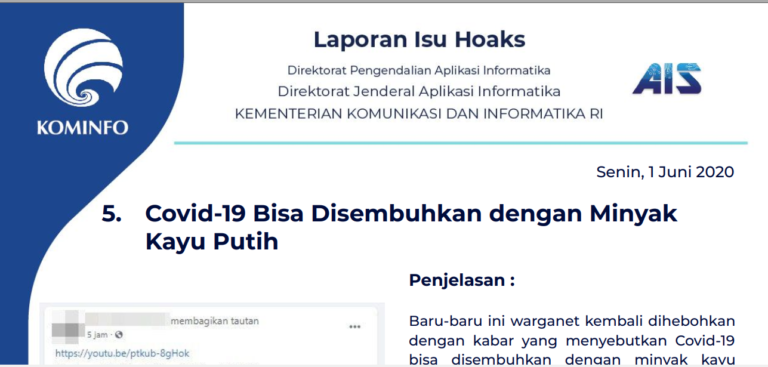Click the KOMINFO wordmark text under the logo
Screen dimensions: 768x367
coord(83,127)
